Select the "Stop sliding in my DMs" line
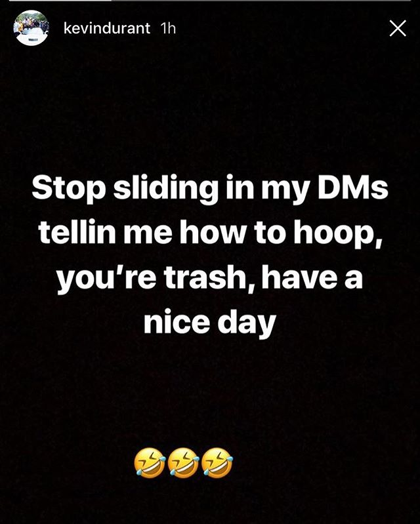The image size is (420, 524). click(210, 189)
